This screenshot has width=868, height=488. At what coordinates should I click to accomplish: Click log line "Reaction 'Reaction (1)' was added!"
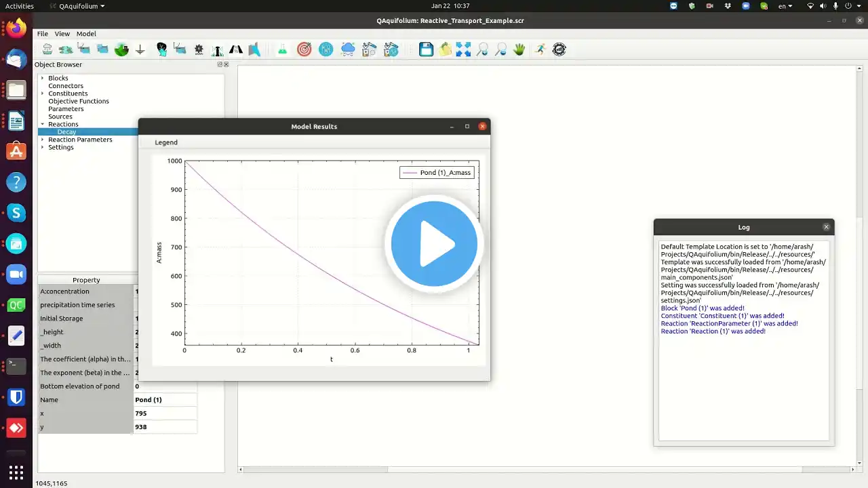(x=713, y=331)
